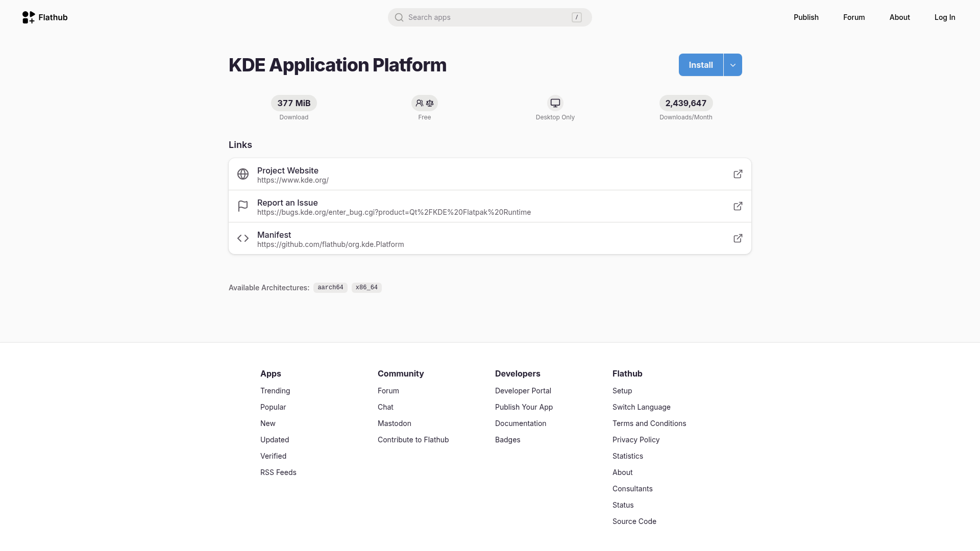Open Statistics footer link

coord(628,456)
